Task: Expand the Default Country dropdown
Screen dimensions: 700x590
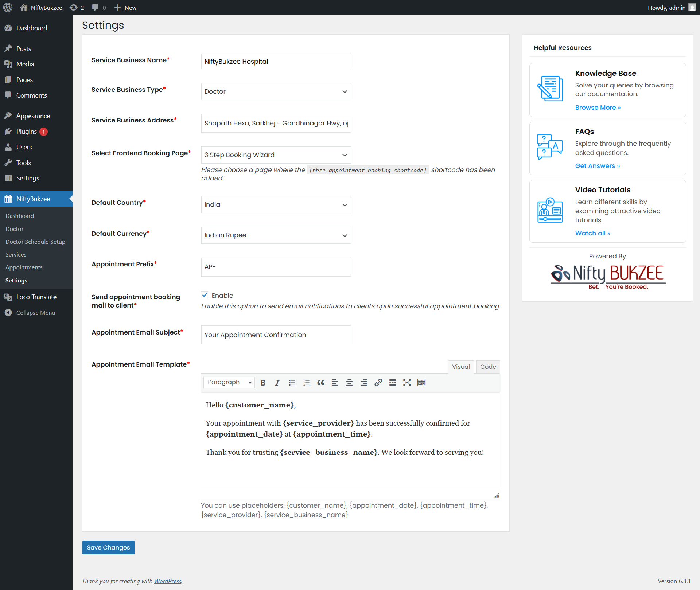Action: 276,204
